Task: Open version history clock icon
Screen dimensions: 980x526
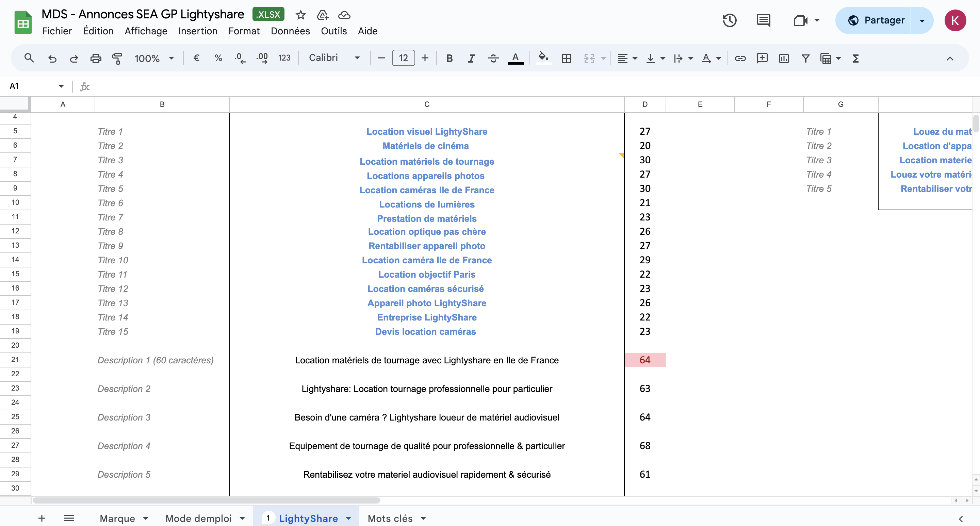Action: click(729, 20)
